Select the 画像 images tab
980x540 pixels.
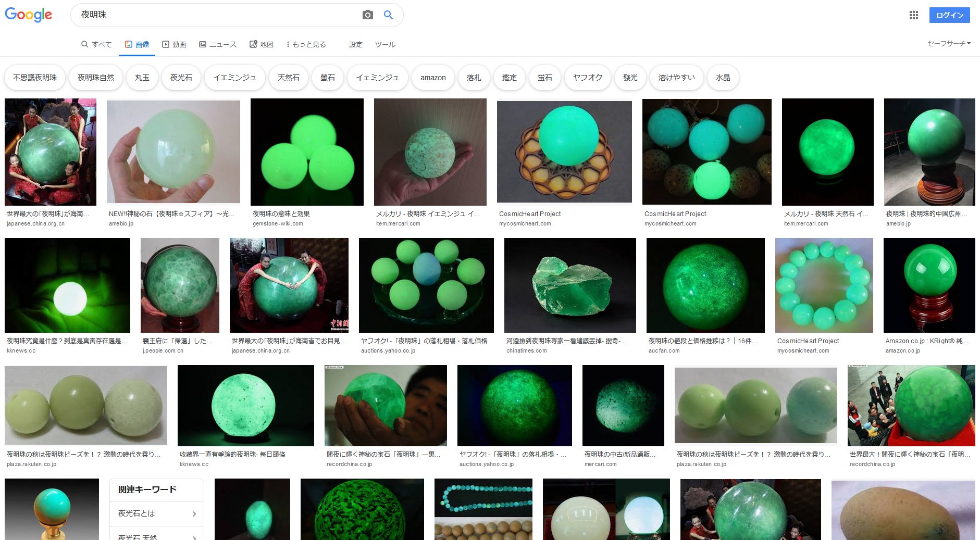137,44
